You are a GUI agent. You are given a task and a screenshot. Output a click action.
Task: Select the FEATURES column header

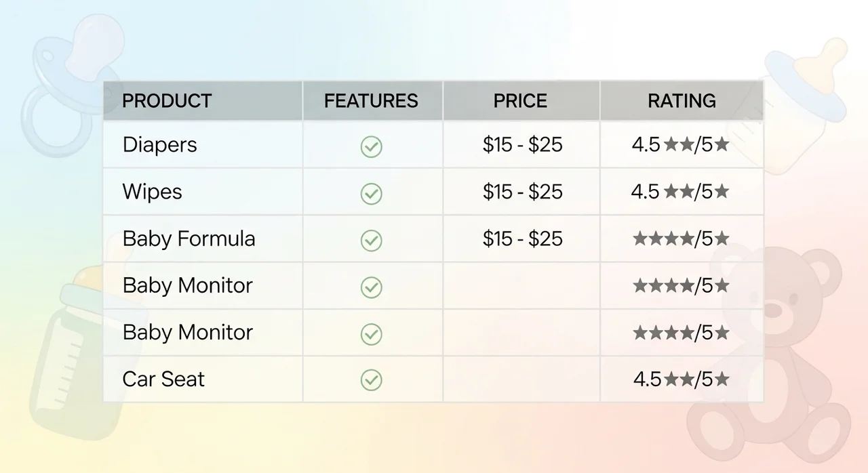point(371,101)
